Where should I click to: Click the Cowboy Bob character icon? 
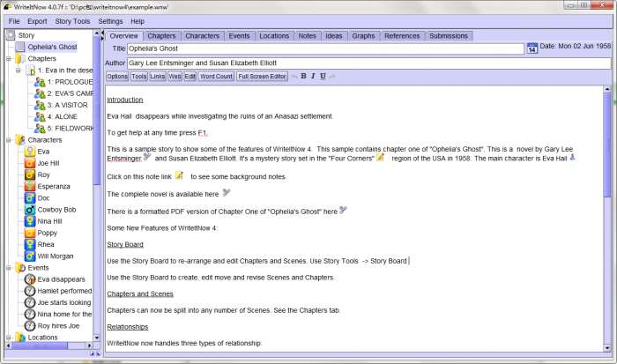(30, 210)
